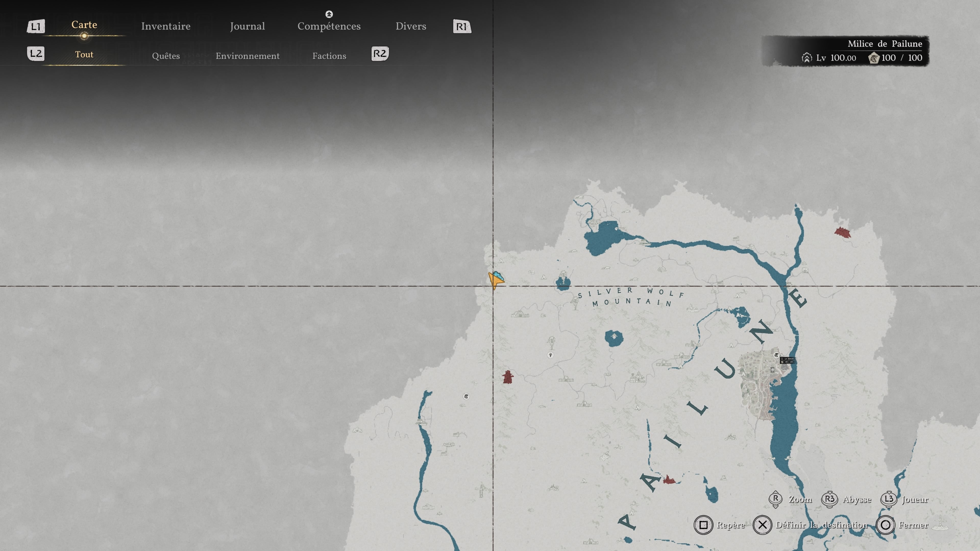Click the R3 Abysse icon
This screenshot has height=551, width=980.
(829, 499)
